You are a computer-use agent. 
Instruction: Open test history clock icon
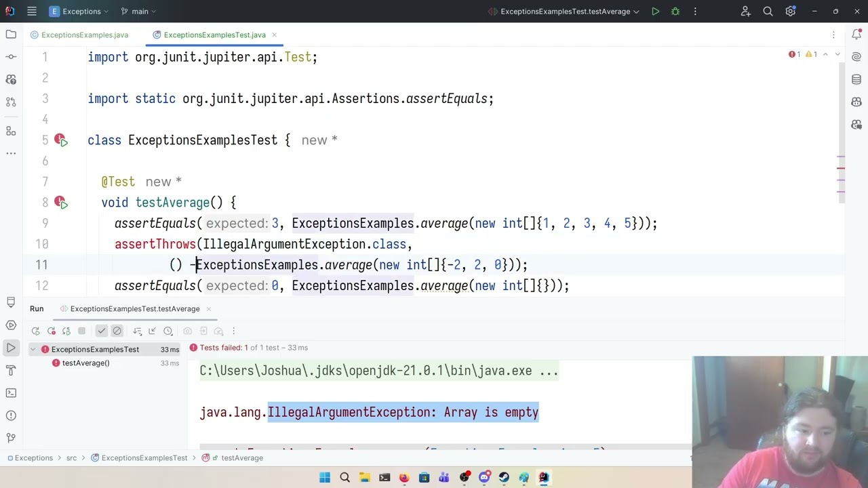[x=167, y=331]
